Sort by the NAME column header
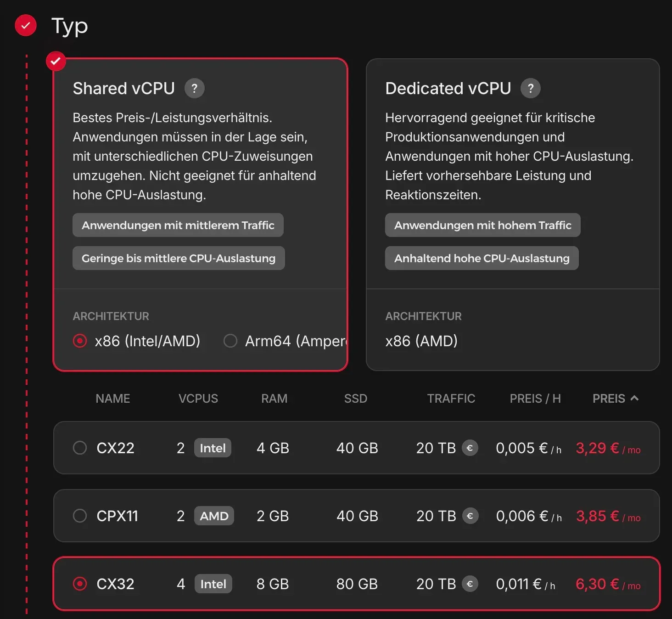Viewport: 672px width, 619px height. (112, 399)
